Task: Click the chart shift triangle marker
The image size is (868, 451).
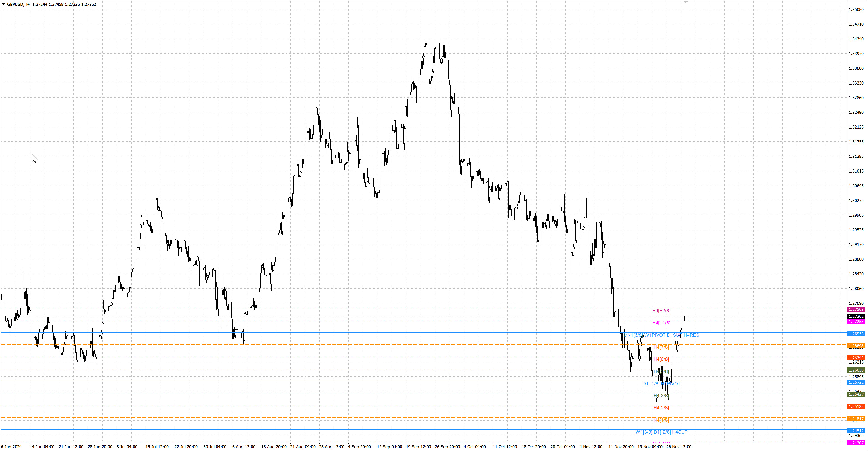Action: (685, 2)
